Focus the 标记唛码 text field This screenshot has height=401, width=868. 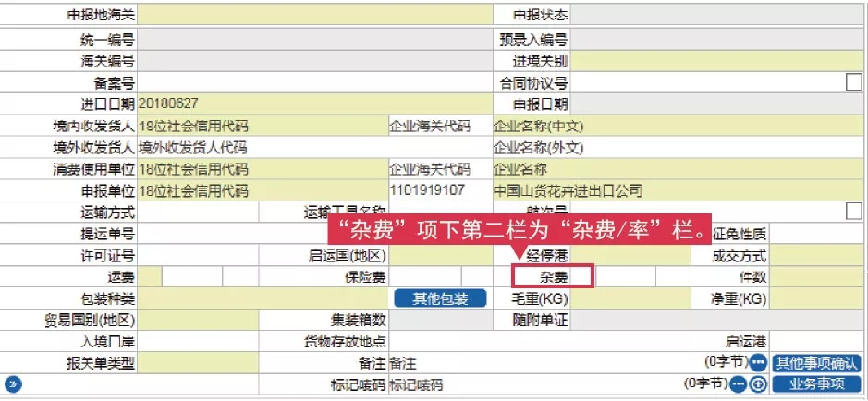pyautogui.click(x=536, y=383)
